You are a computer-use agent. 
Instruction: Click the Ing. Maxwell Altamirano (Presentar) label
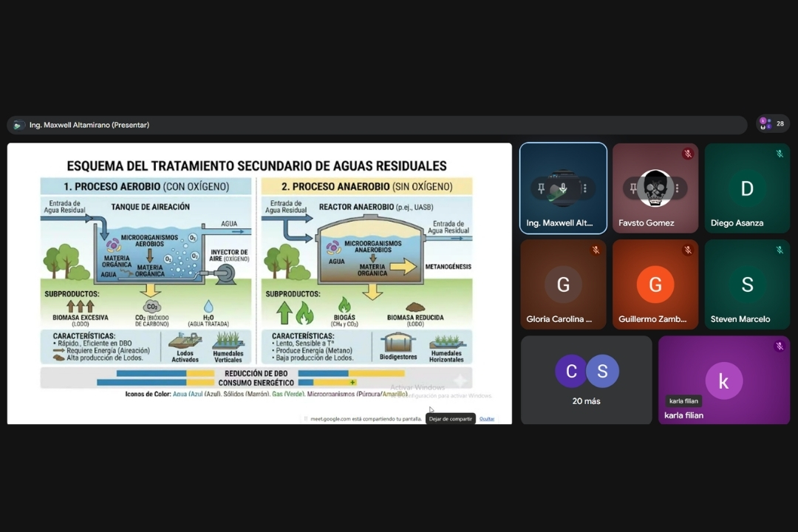(x=89, y=125)
